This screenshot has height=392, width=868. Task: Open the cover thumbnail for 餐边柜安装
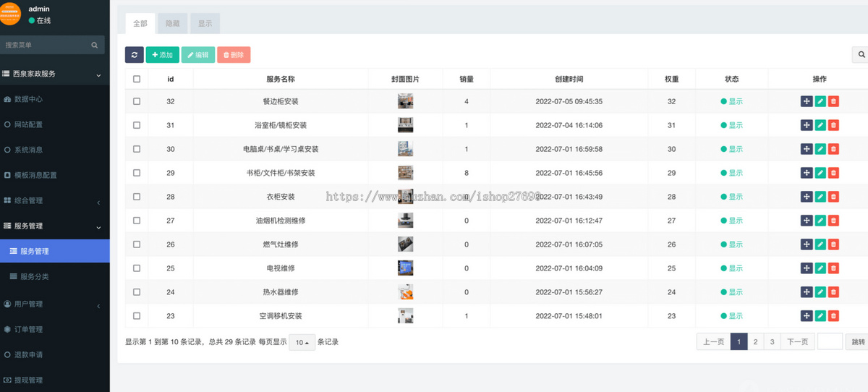405,101
